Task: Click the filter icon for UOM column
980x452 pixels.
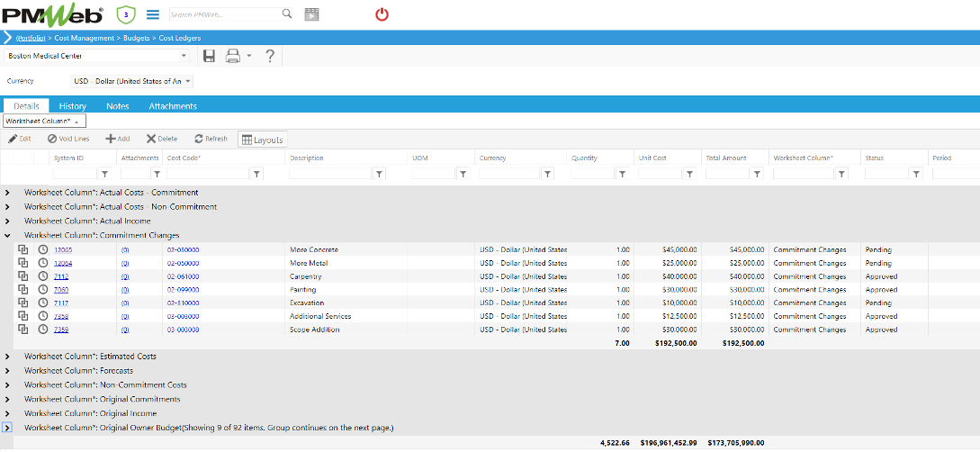Action: [463, 174]
